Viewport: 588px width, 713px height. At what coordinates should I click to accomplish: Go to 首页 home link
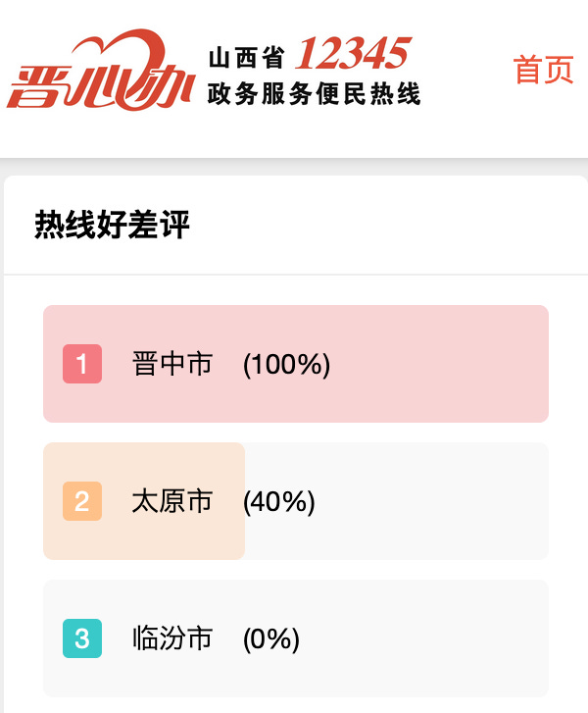click(x=543, y=70)
